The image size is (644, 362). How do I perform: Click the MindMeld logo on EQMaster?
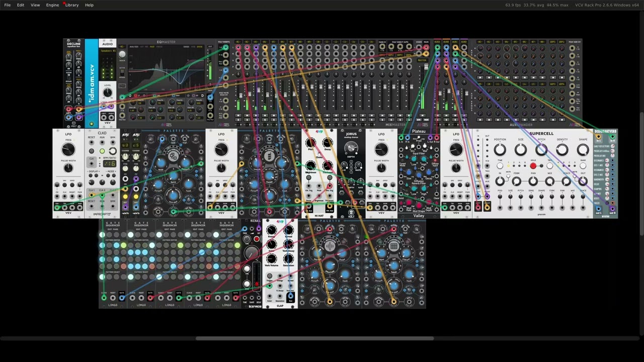[167, 125]
